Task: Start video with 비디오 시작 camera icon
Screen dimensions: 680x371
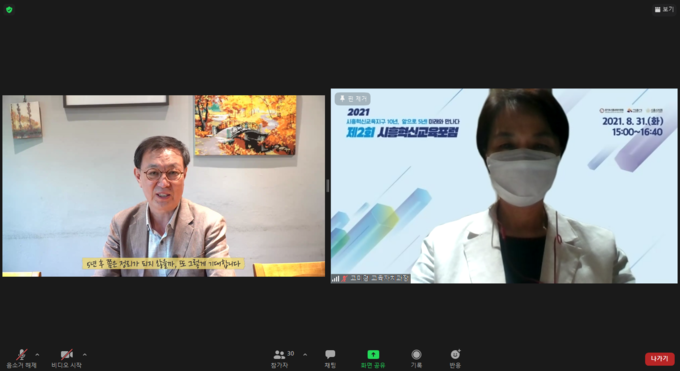Action: (66, 359)
